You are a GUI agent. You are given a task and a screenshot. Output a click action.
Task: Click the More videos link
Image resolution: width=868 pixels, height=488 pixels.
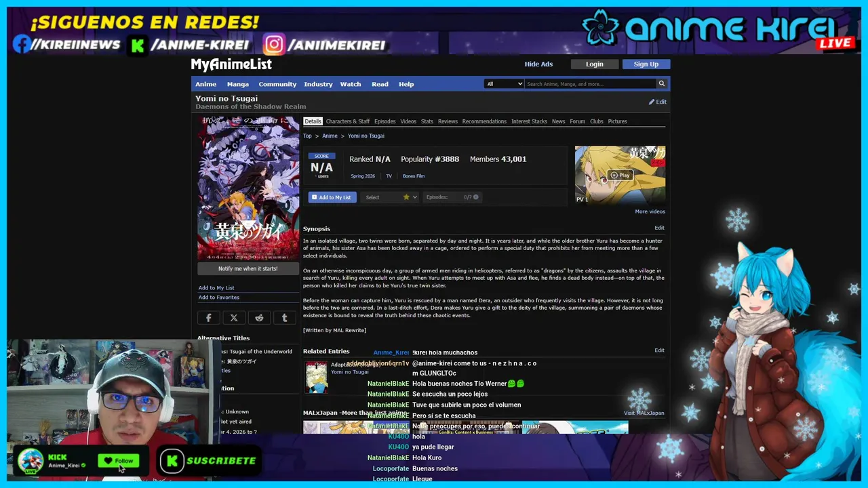point(650,211)
